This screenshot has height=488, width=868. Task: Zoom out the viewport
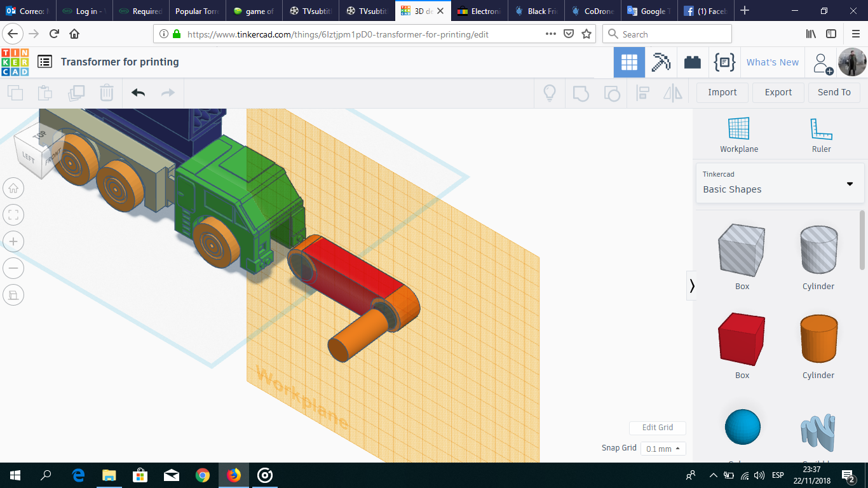pyautogui.click(x=13, y=268)
